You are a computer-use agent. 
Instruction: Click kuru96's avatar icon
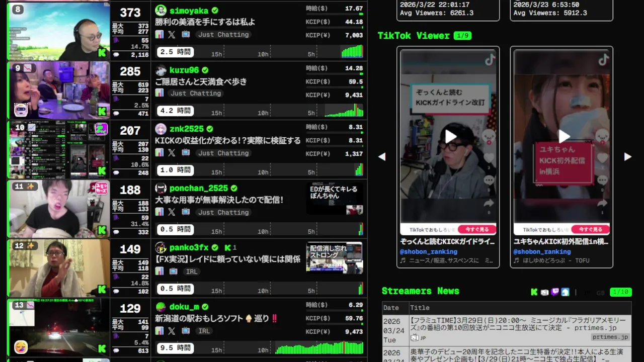[x=160, y=70]
